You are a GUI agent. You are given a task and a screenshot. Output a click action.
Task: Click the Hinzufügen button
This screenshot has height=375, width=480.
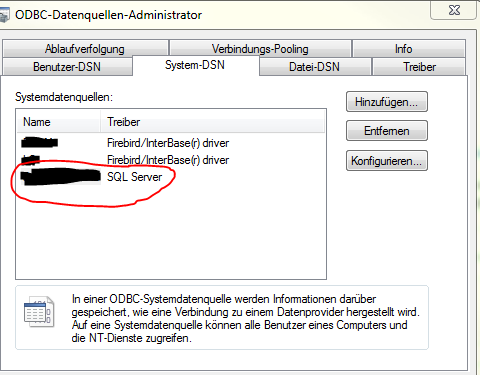point(387,102)
